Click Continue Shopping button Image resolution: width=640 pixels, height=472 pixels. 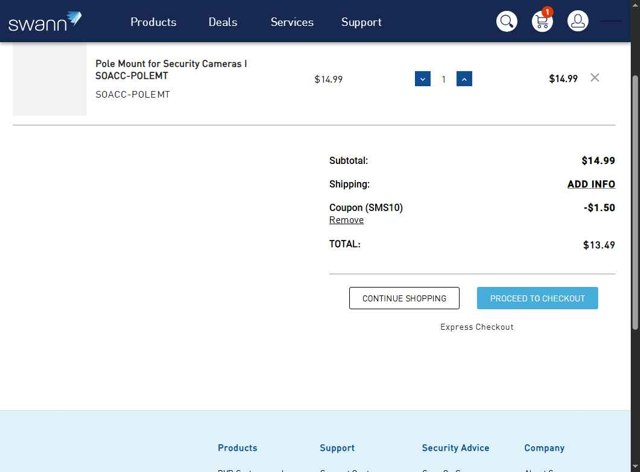click(x=404, y=298)
